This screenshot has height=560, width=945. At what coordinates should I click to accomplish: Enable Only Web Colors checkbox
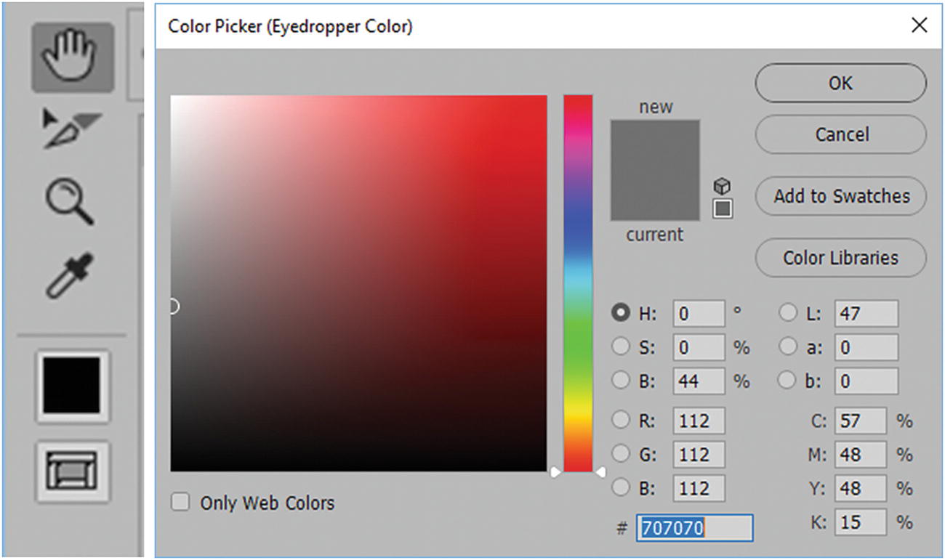point(180,503)
